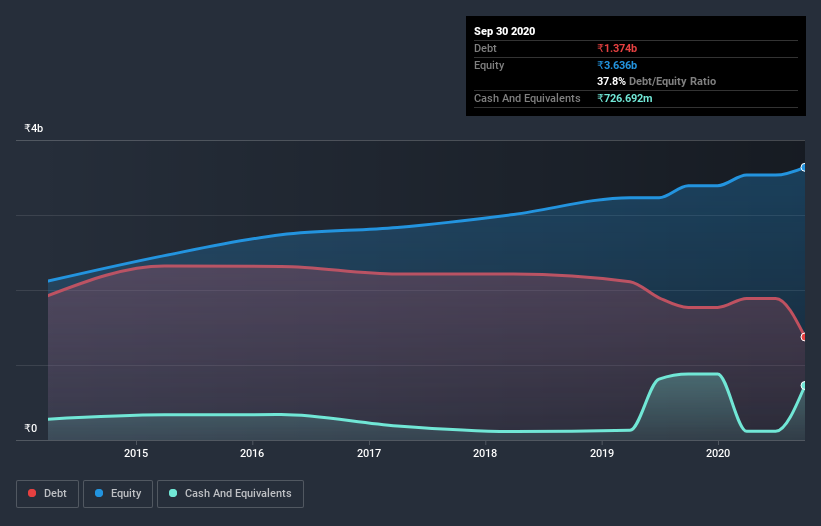
Task: Click the ₹0 y-axis label
Action: tap(30, 428)
